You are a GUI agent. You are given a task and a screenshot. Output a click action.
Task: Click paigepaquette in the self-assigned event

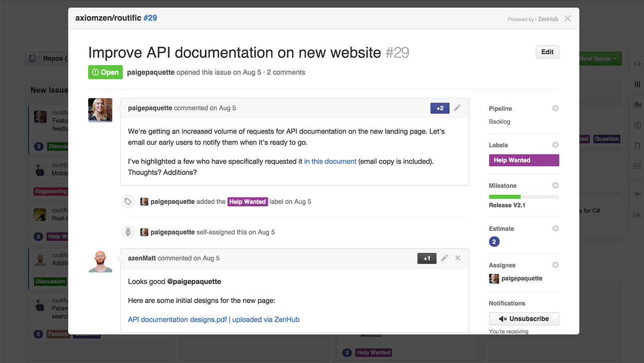[x=173, y=232]
